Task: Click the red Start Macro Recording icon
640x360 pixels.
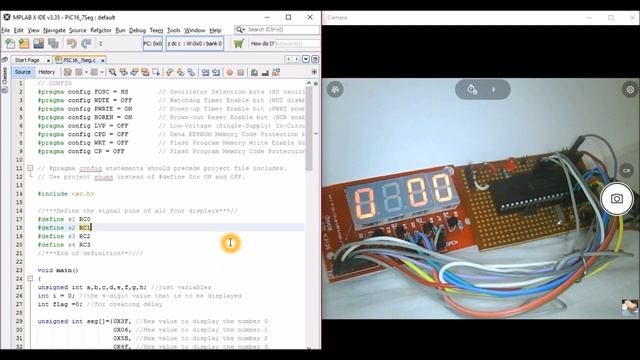Action: coord(230,72)
